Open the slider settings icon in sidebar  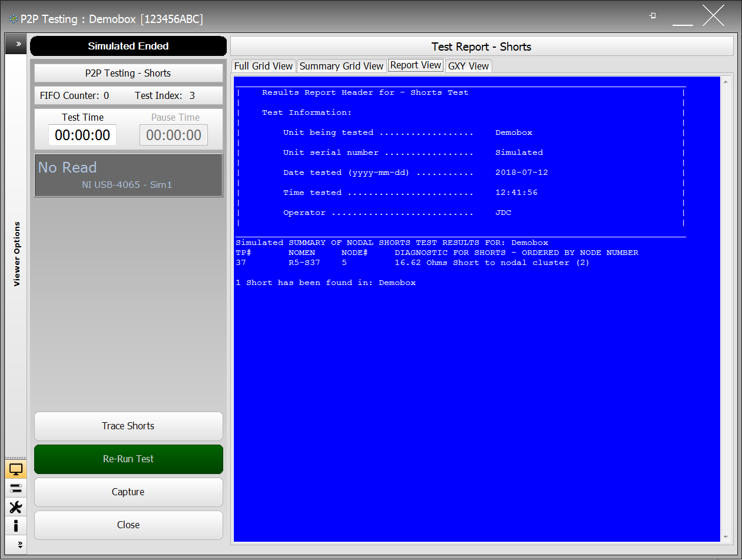[16, 488]
